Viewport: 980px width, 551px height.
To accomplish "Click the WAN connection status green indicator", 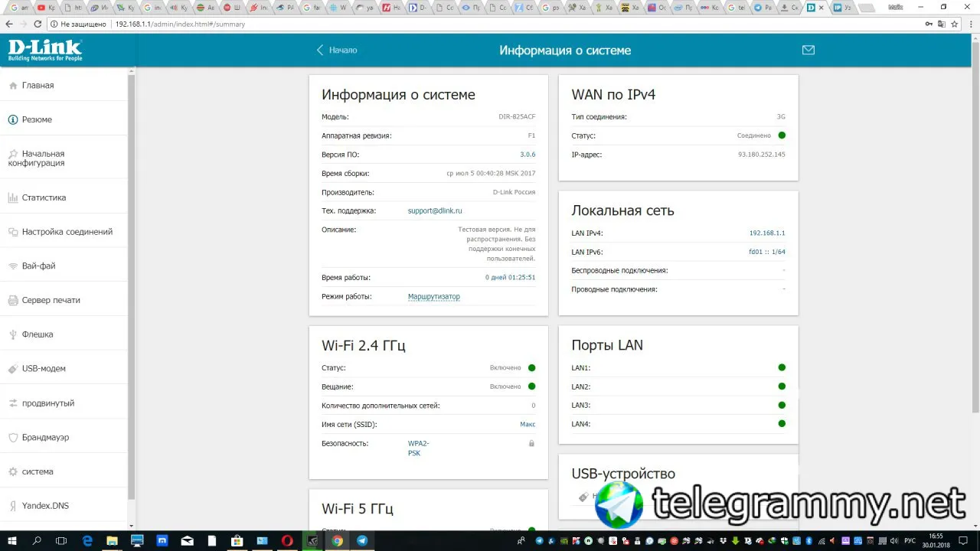I will pyautogui.click(x=782, y=135).
